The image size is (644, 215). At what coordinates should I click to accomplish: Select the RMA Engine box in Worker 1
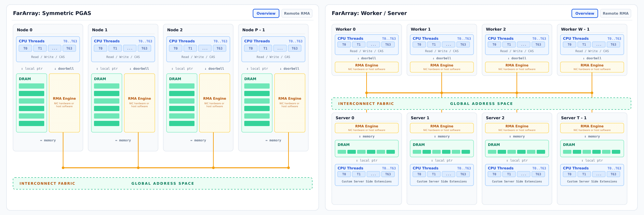[442, 67]
